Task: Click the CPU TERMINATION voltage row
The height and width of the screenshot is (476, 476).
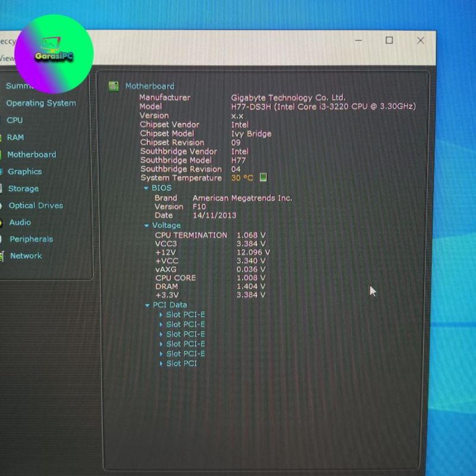Action: tap(211, 235)
